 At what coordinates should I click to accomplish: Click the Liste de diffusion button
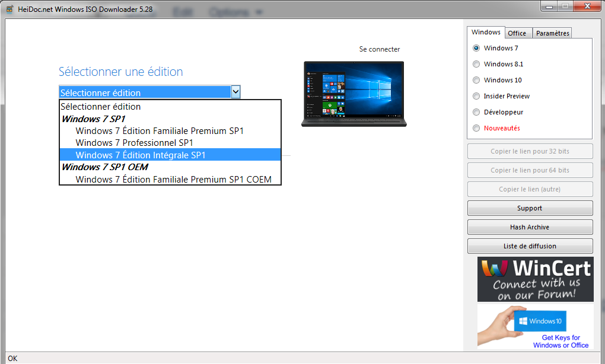pyautogui.click(x=530, y=246)
